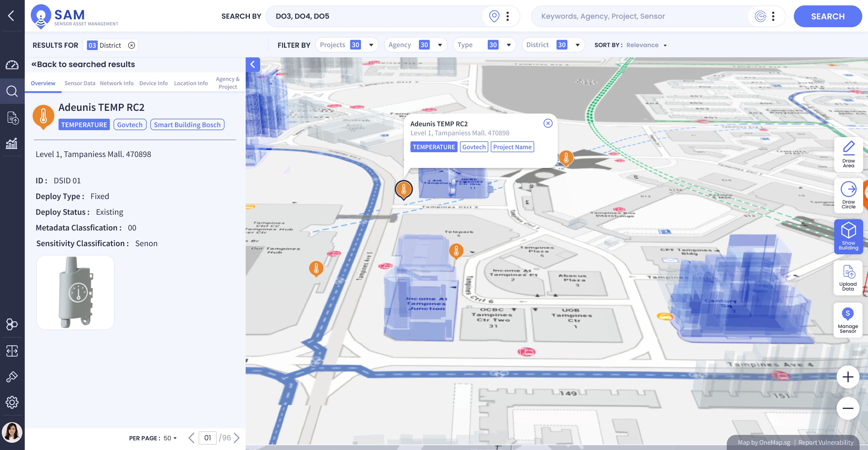Select the Draw Area tool

pyautogui.click(x=848, y=154)
